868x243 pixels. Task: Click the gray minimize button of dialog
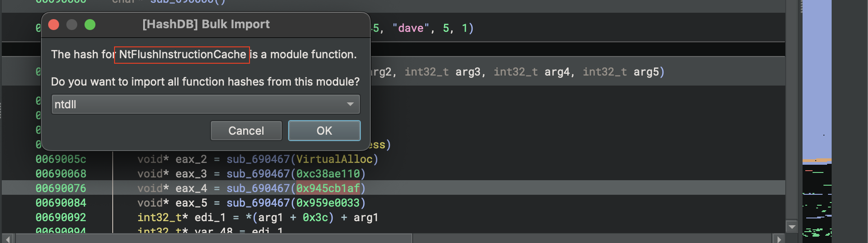tap(72, 25)
